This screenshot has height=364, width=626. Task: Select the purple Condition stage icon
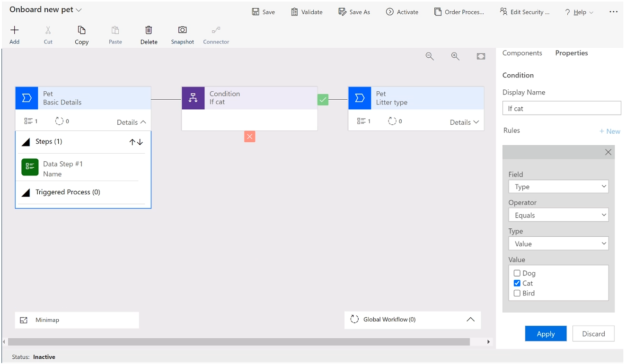(x=193, y=98)
